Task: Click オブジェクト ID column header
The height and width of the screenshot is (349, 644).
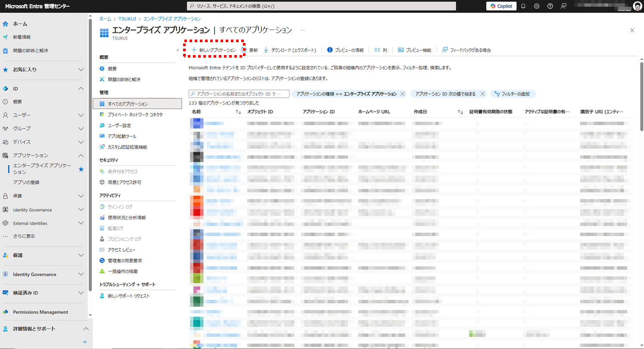Action: point(260,112)
